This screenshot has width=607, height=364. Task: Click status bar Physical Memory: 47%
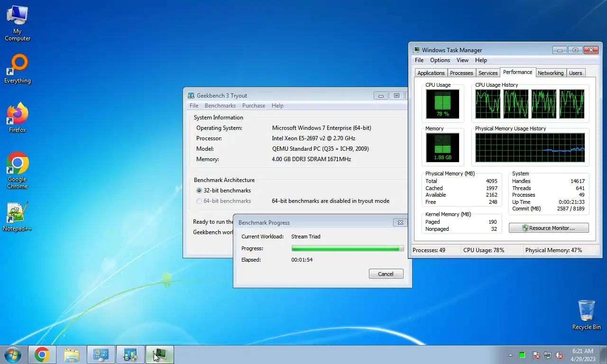(553, 250)
